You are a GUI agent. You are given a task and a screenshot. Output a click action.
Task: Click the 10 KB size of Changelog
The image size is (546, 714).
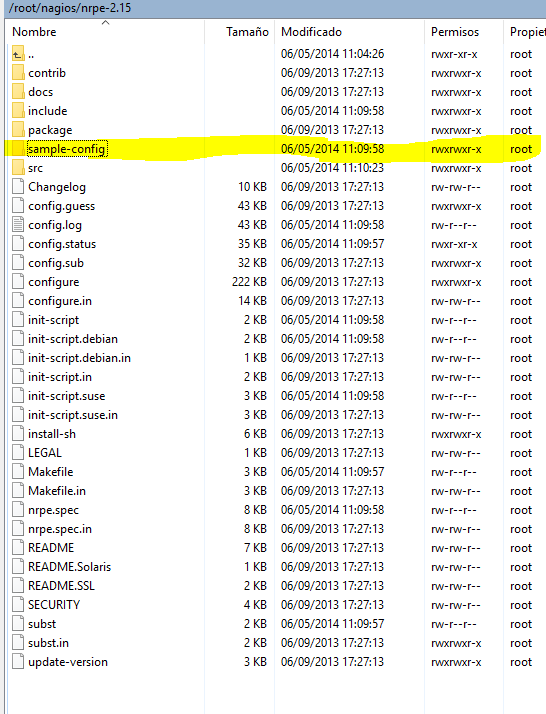252,187
